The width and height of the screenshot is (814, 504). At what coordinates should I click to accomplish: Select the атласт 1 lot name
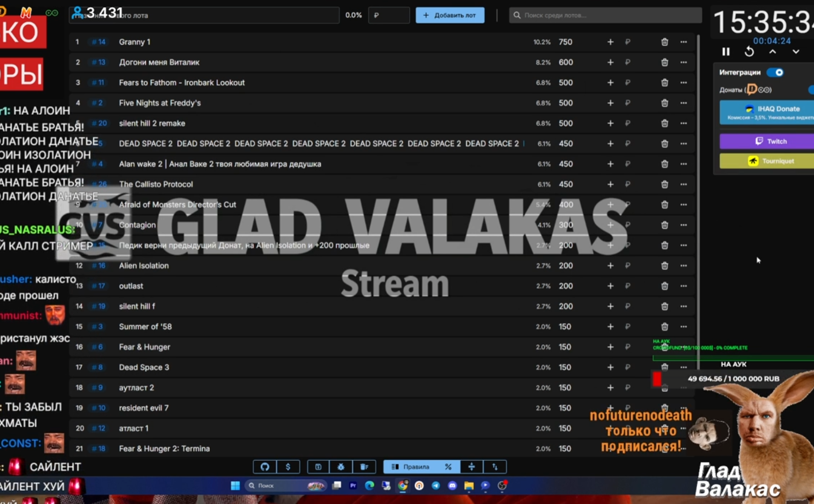click(134, 428)
